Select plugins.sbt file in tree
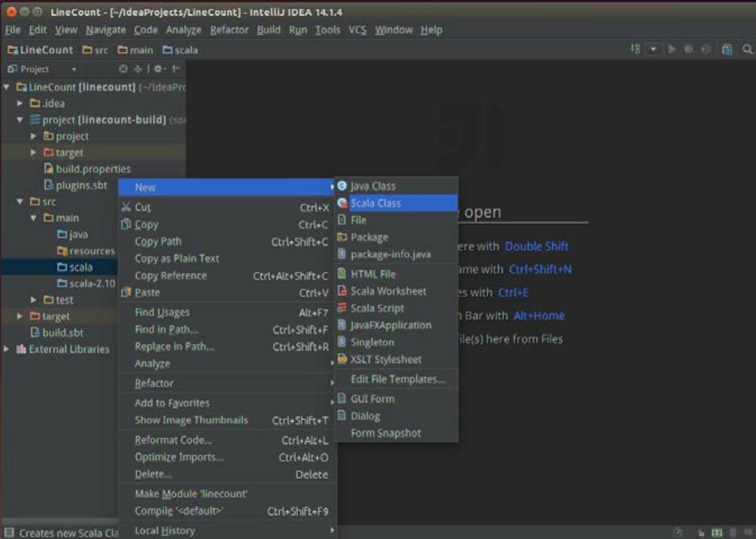756x539 pixels. click(75, 185)
